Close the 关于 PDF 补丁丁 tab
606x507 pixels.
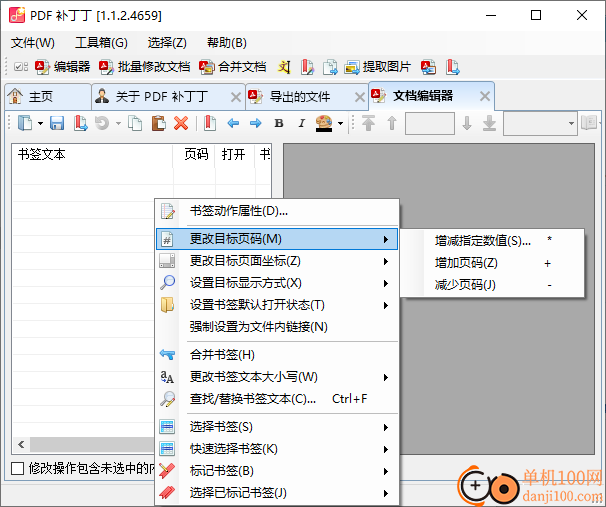[236, 97]
